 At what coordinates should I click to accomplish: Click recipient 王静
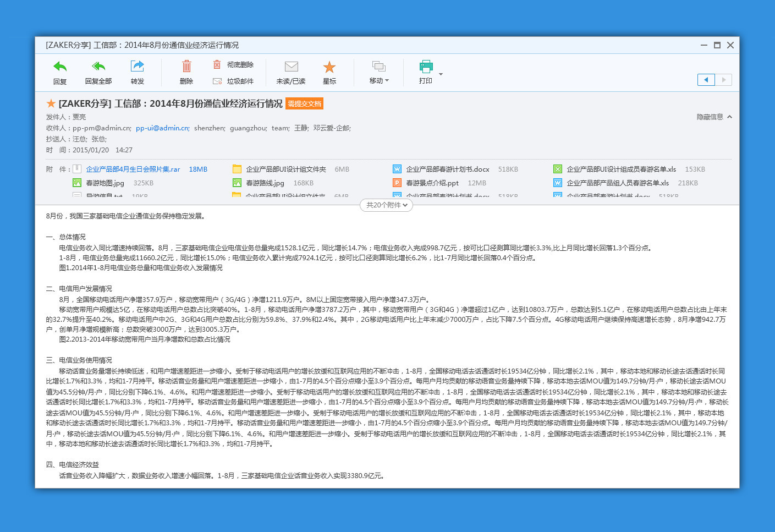tap(301, 128)
